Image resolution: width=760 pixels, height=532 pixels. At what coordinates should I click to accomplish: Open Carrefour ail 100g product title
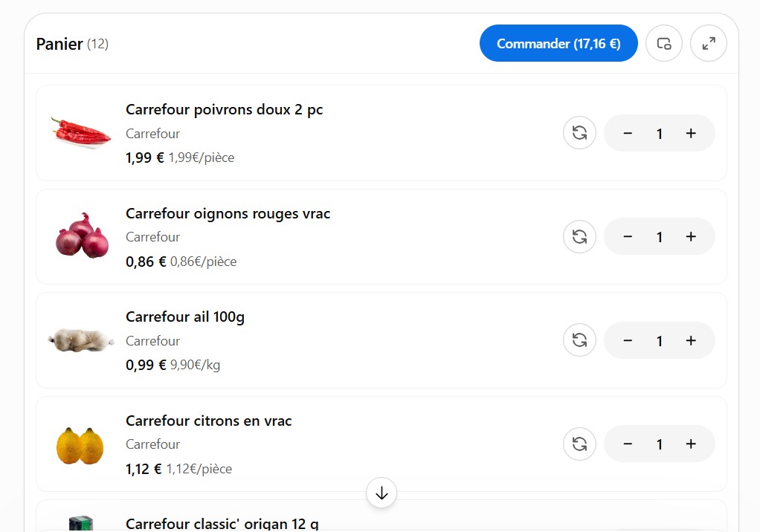(185, 317)
